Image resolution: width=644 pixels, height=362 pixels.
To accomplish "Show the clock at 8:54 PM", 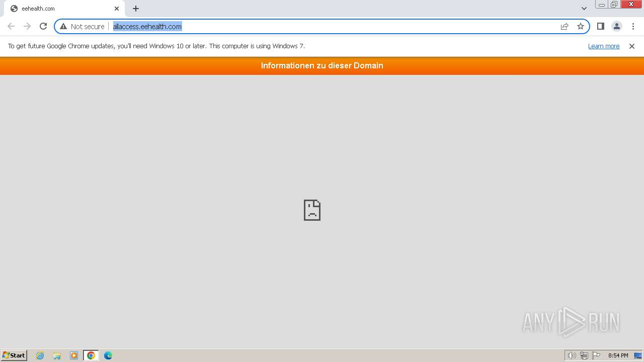I will pyautogui.click(x=618, y=355).
